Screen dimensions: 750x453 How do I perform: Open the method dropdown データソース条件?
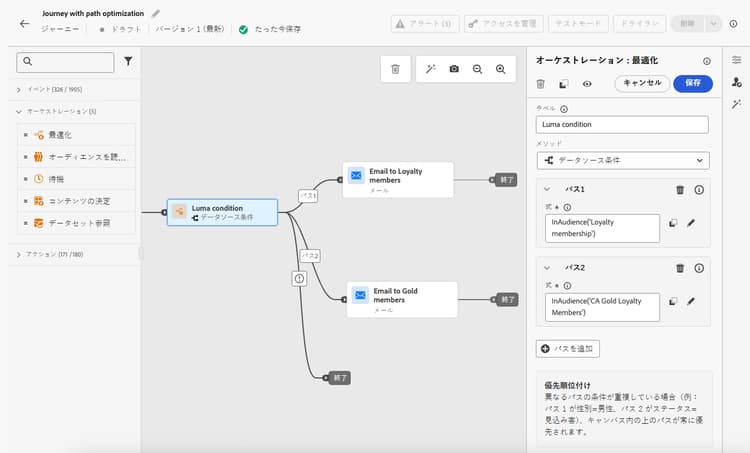click(x=623, y=160)
